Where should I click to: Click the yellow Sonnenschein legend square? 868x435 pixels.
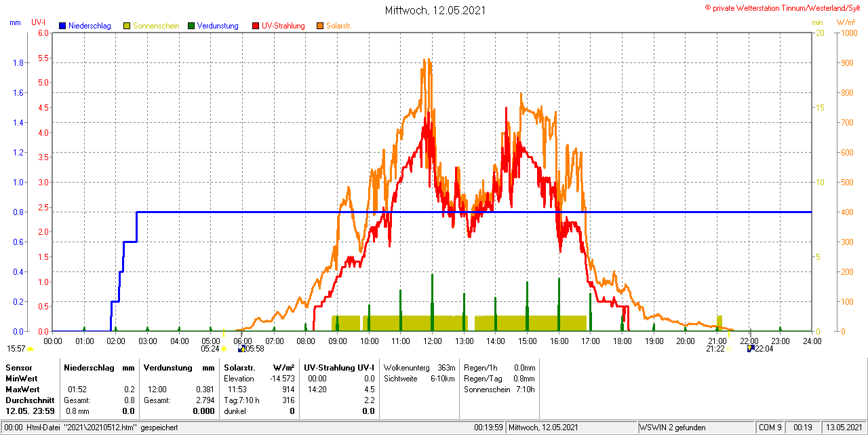[127, 26]
